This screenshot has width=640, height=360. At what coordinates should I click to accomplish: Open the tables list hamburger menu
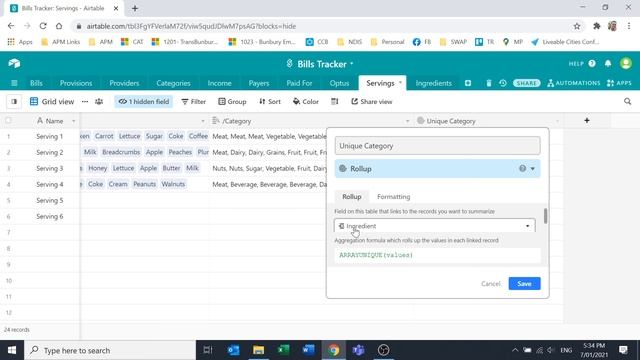click(14, 83)
